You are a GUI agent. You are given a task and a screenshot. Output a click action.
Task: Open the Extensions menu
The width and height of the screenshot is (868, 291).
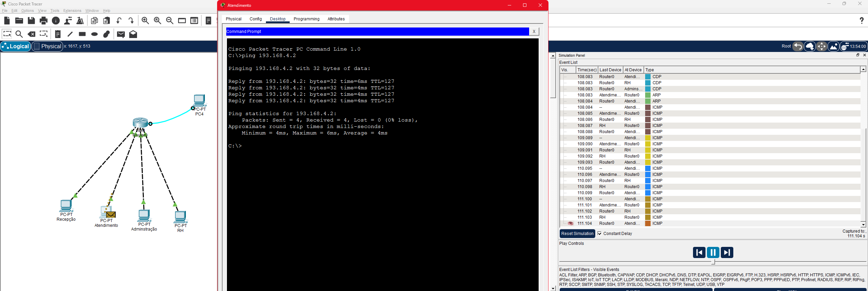[72, 11]
